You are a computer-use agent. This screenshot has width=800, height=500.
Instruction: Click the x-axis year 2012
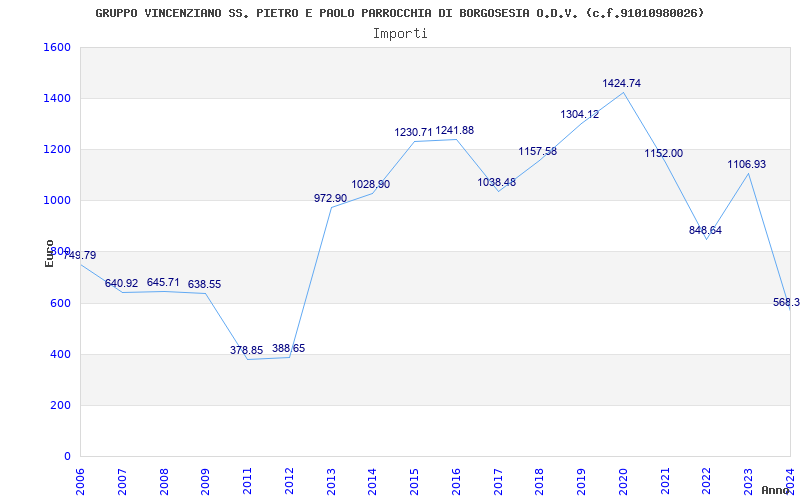(x=289, y=481)
